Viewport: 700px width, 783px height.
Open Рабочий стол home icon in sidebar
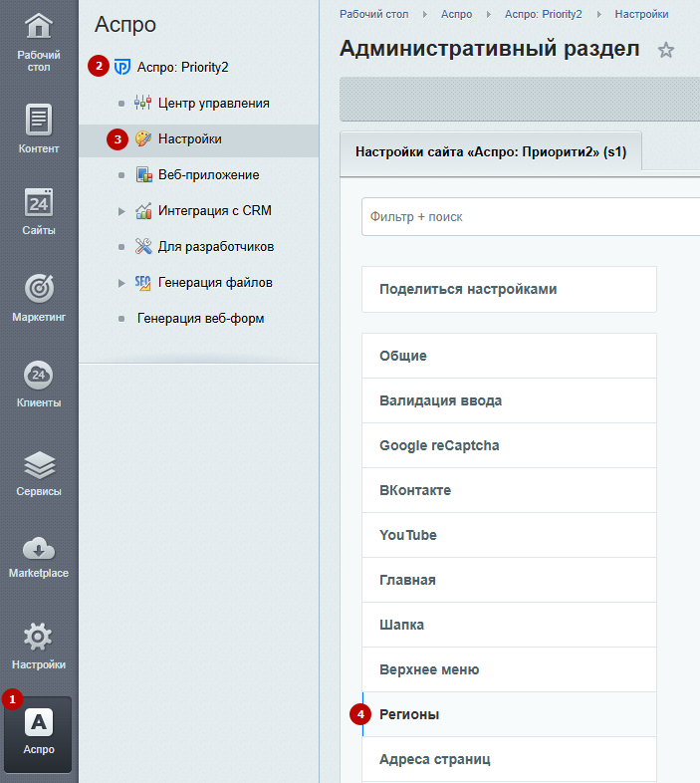pyautogui.click(x=39, y=26)
